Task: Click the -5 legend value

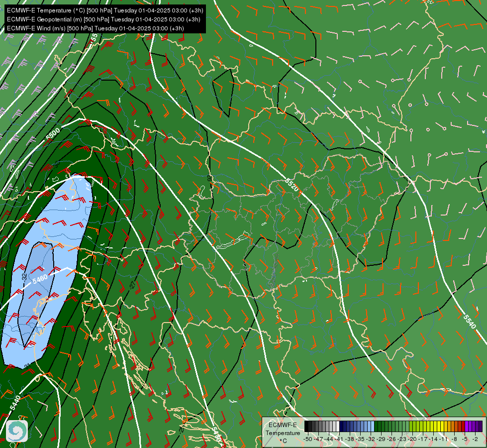Action: [x=465, y=439]
